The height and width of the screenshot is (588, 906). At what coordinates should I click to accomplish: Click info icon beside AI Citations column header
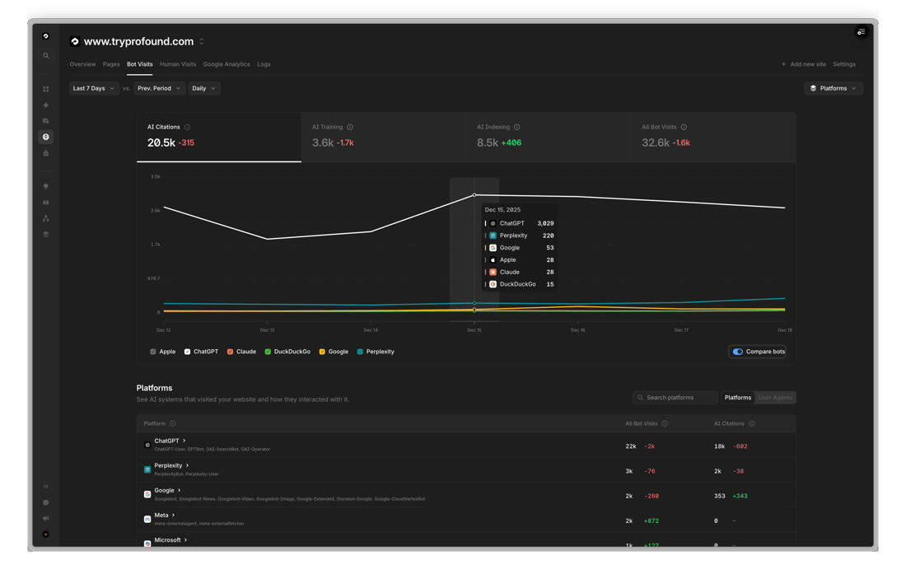[751, 423]
